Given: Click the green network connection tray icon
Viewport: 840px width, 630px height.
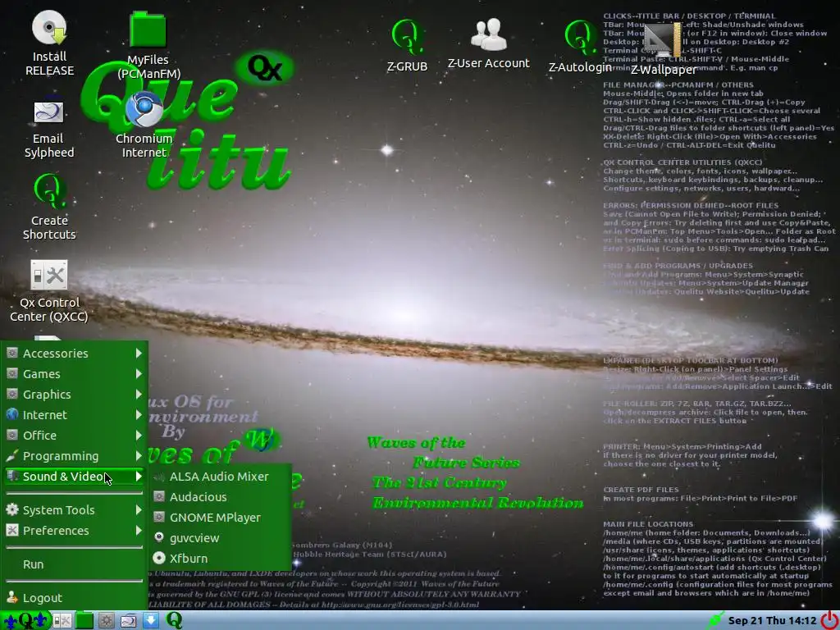Looking at the screenshot, I should [715, 620].
